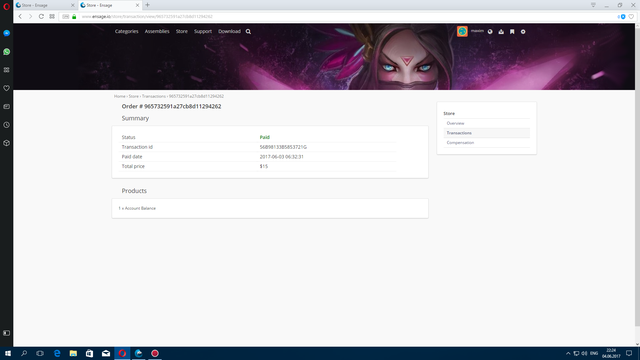Screen dimensions: 640x360
Task: Open the Download menu
Action: point(229,31)
